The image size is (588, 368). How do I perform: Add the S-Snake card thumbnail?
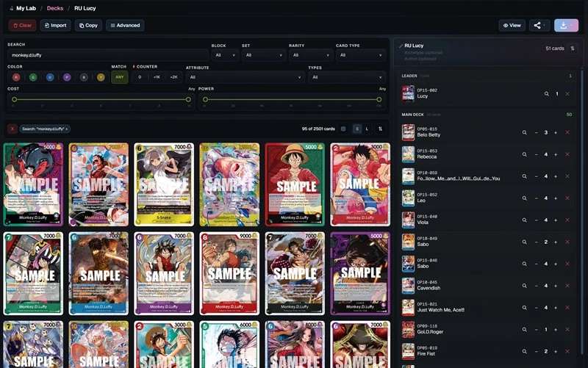(164, 184)
